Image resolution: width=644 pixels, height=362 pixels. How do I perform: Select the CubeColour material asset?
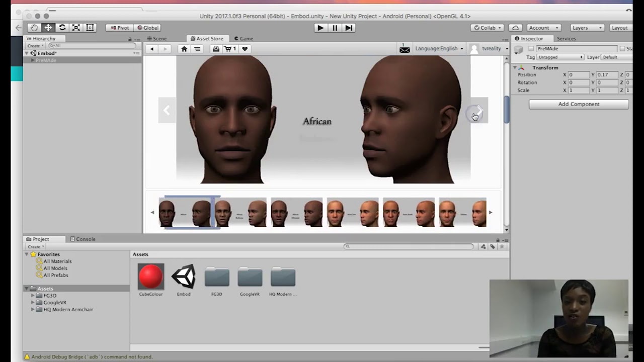tap(151, 280)
